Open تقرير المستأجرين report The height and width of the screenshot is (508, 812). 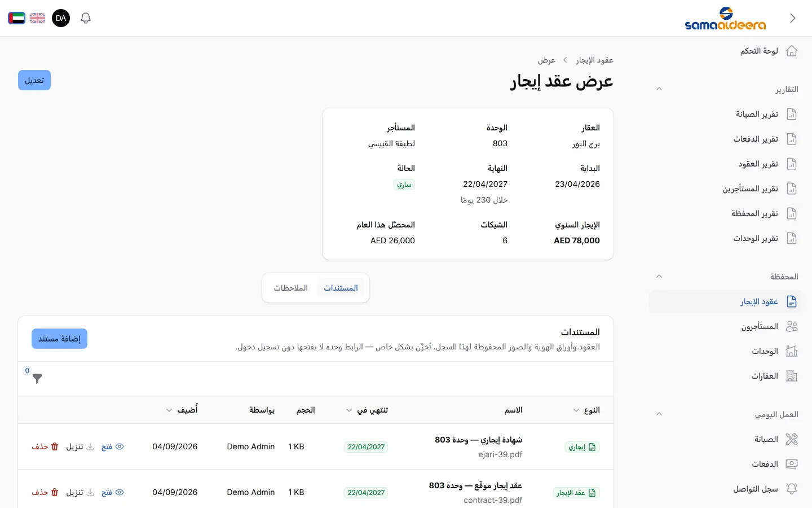point(760,189)
